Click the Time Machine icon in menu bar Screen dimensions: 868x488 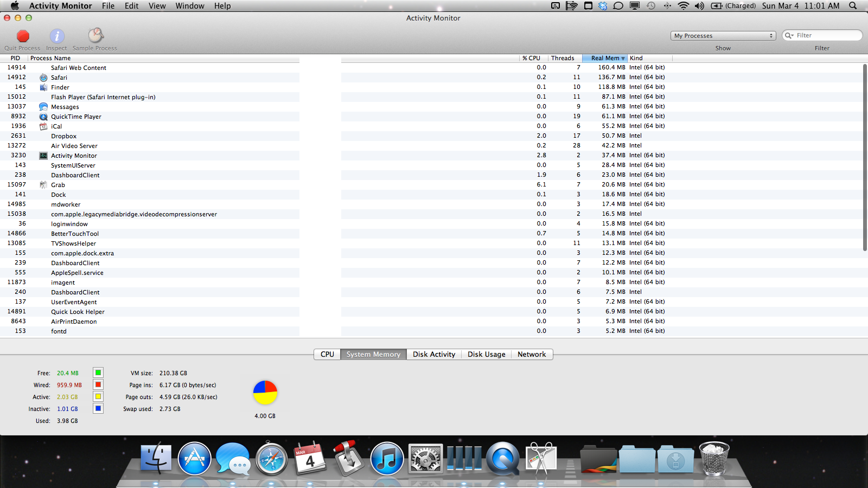click(x=651, y=5)
